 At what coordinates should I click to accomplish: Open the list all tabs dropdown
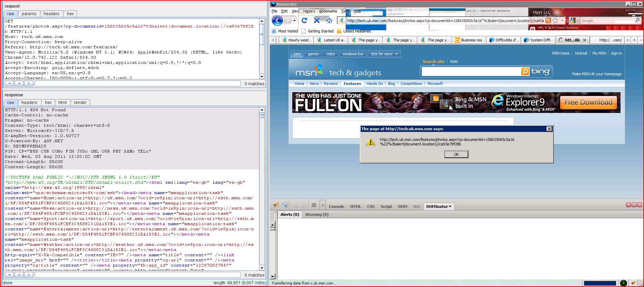pyautogui.click(x=641, y=40)
